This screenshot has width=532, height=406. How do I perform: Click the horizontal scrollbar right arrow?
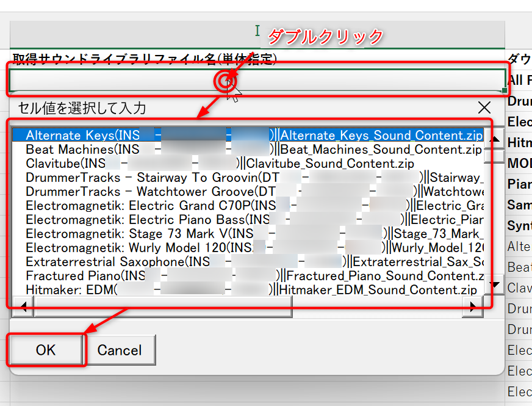pyautogui.click(x=472, y=307)
